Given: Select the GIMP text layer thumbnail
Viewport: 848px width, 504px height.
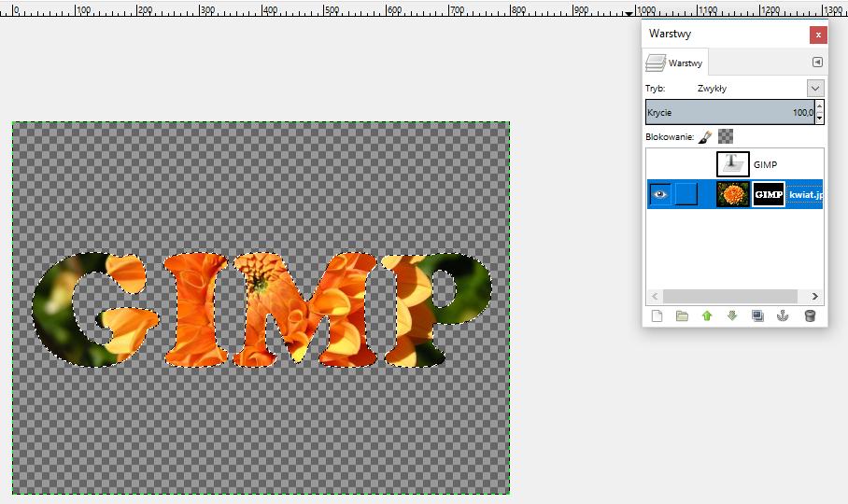Looking at the screenshot, I should tap(733, 164).
